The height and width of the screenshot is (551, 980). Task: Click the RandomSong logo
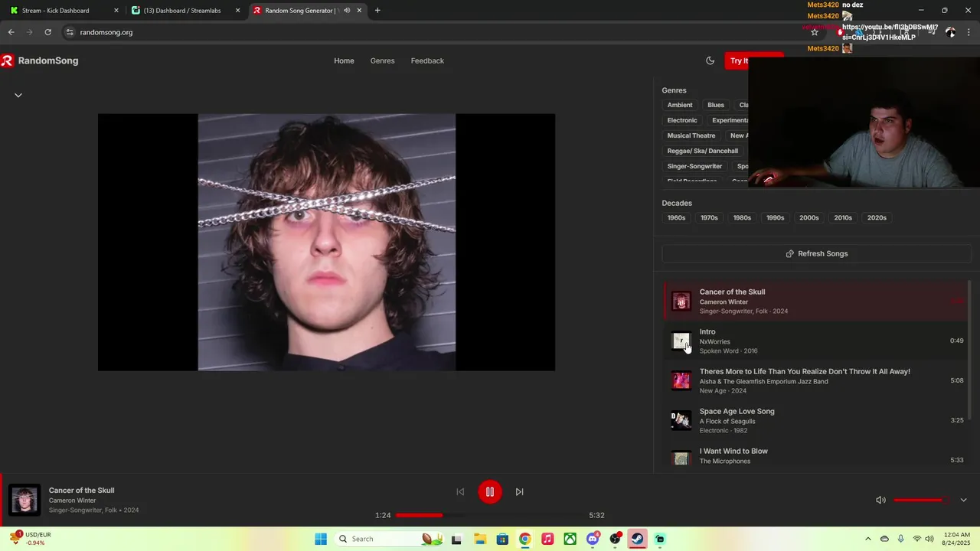point(40,60)
